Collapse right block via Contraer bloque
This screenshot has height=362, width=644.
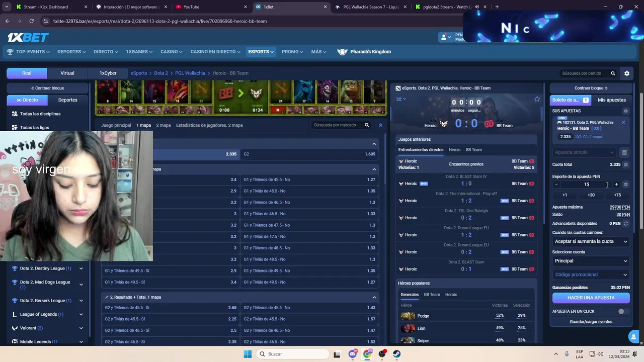(591, 88)
